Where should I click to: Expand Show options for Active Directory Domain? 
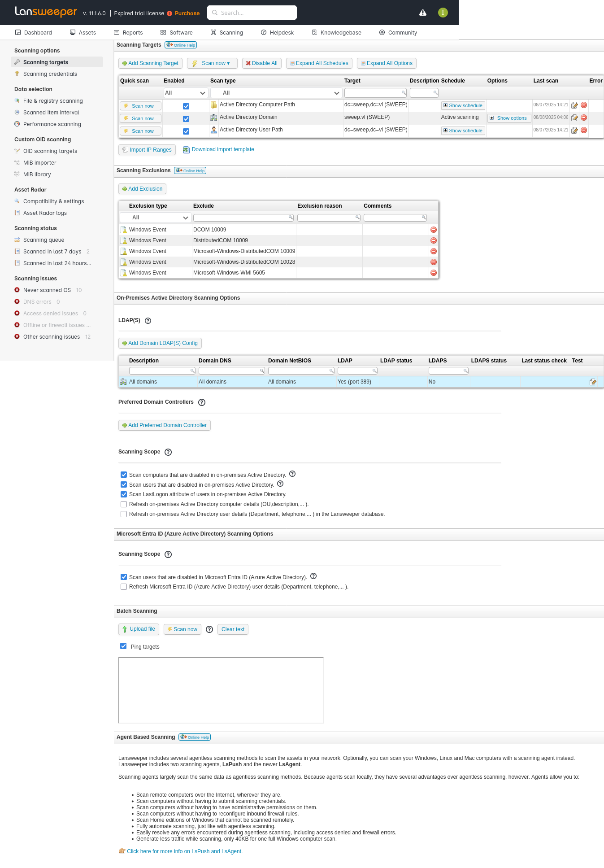pos(509,118)
